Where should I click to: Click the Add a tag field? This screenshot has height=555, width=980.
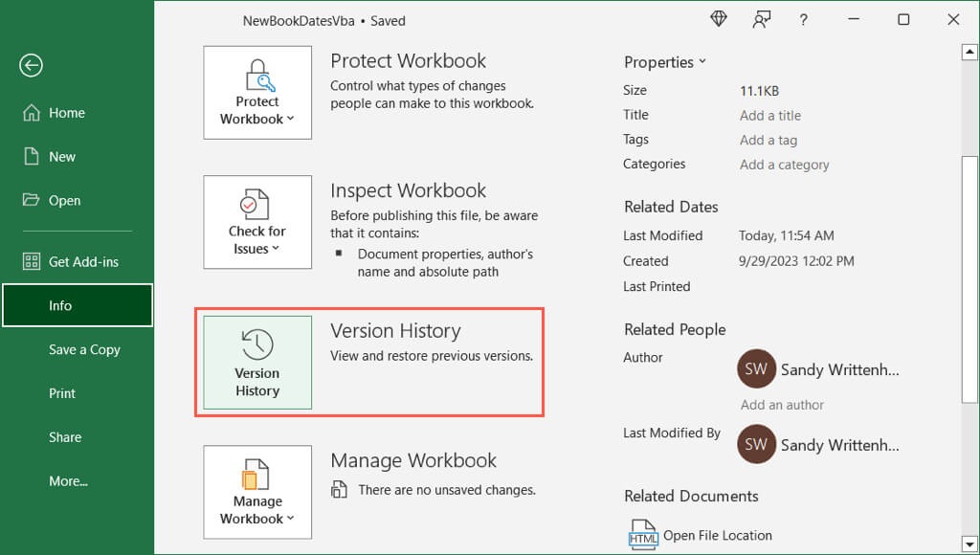click(x=768, y=140)
